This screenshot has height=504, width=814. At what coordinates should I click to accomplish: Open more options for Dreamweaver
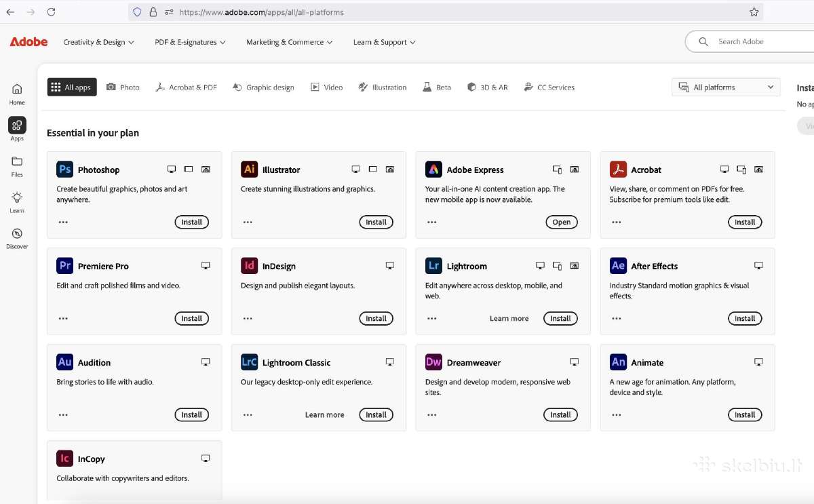[x=432, y=414]
